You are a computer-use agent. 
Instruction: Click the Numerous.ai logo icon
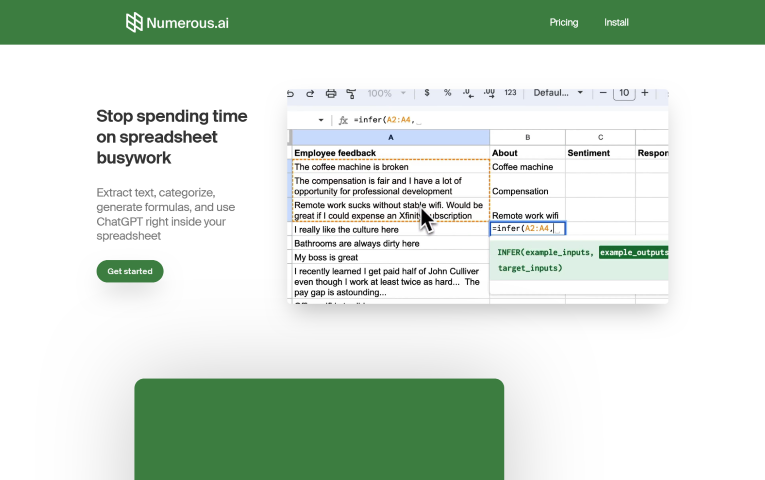click(x=134, y=22)
